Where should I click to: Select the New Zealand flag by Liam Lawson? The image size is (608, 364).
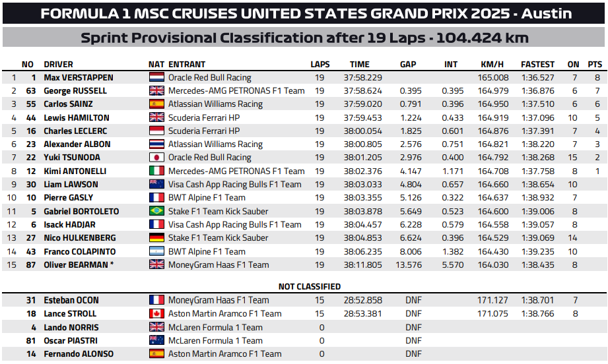click(x=156, y=185)
